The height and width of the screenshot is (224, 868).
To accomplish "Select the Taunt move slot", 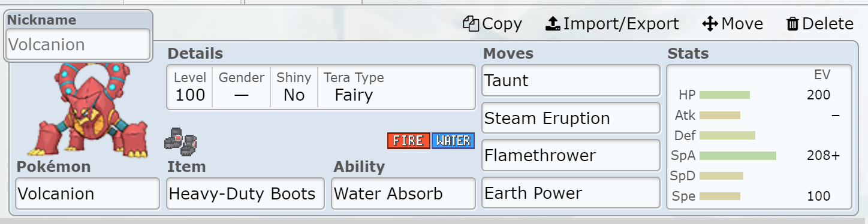I will click(x=571, y=80).
